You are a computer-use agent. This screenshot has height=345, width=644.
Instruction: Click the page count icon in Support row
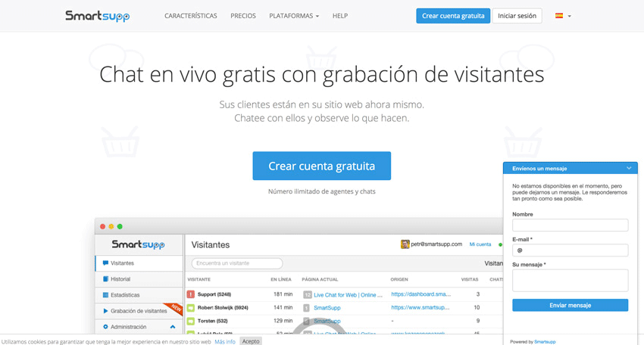tap(307, 295)
